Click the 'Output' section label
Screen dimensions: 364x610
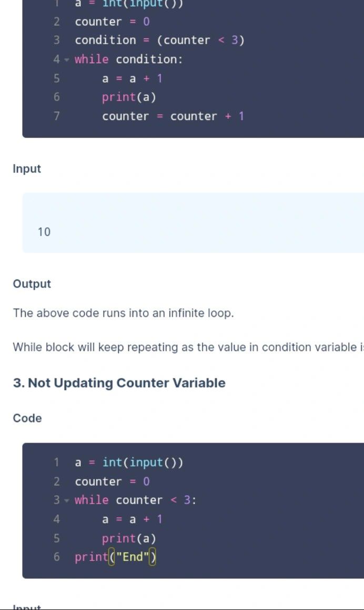32,284
